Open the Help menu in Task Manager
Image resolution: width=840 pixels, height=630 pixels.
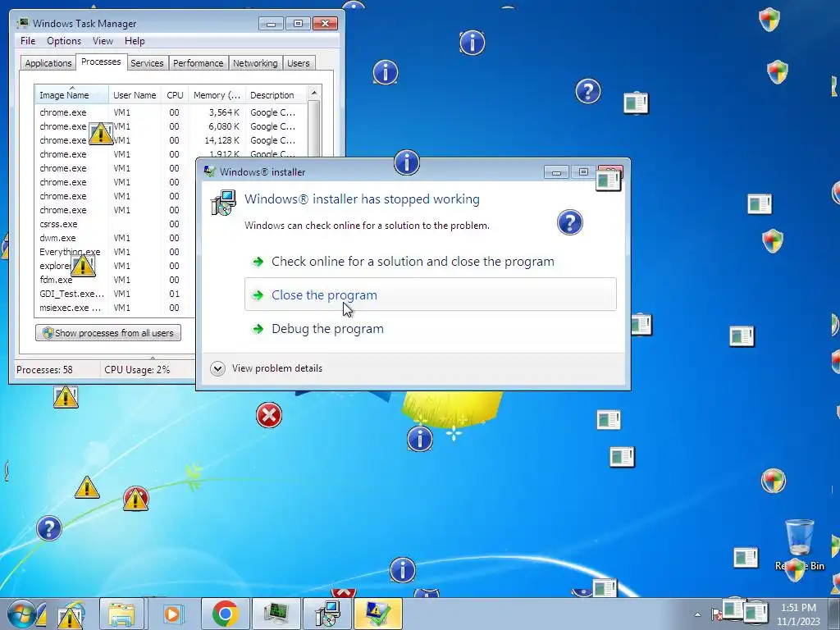click(x=135, y=41)
